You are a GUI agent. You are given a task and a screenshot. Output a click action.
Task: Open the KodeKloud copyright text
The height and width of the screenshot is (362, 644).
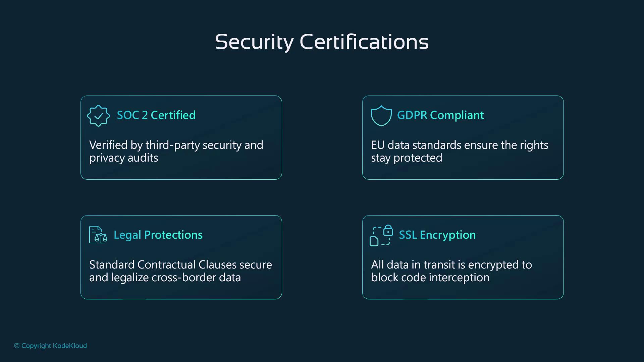tap(54, 346)
